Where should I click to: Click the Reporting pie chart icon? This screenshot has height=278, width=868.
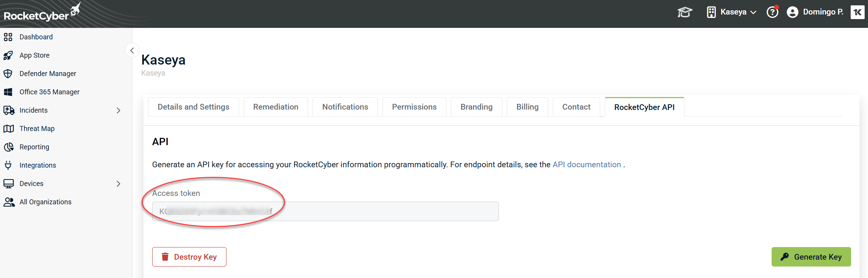[x=8, y=147]
